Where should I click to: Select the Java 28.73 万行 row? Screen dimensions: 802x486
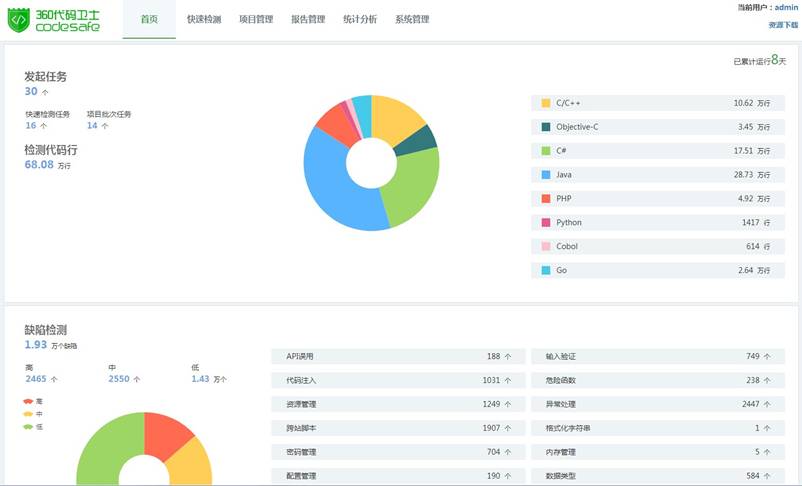coord(658,174)
